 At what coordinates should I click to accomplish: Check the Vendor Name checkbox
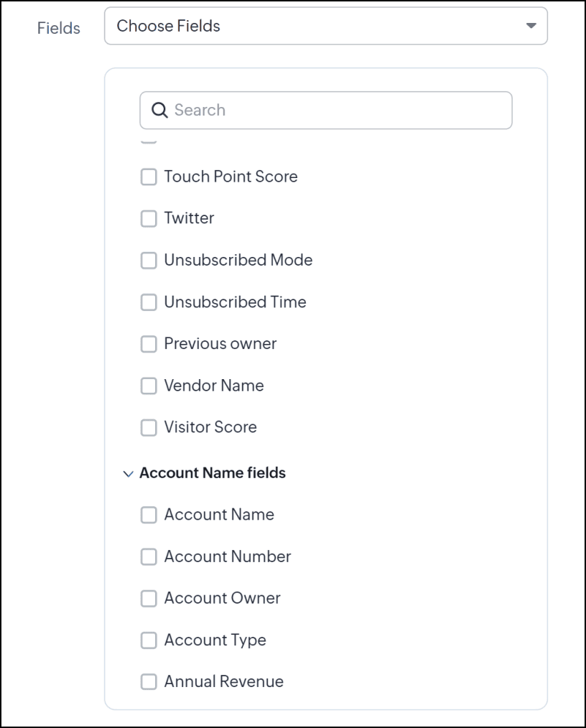(x=149, y=386)
